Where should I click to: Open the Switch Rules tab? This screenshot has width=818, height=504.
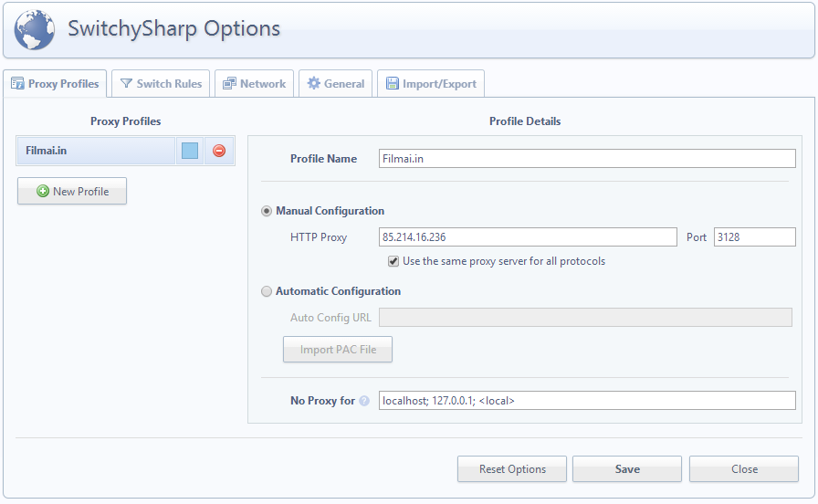pos(161,83)
